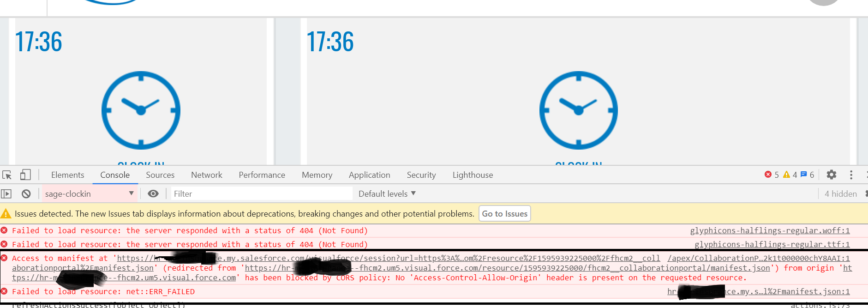Open the Memory tab
Image resolution: width=868 pixels, height=308 pixels.
[317, 175]
